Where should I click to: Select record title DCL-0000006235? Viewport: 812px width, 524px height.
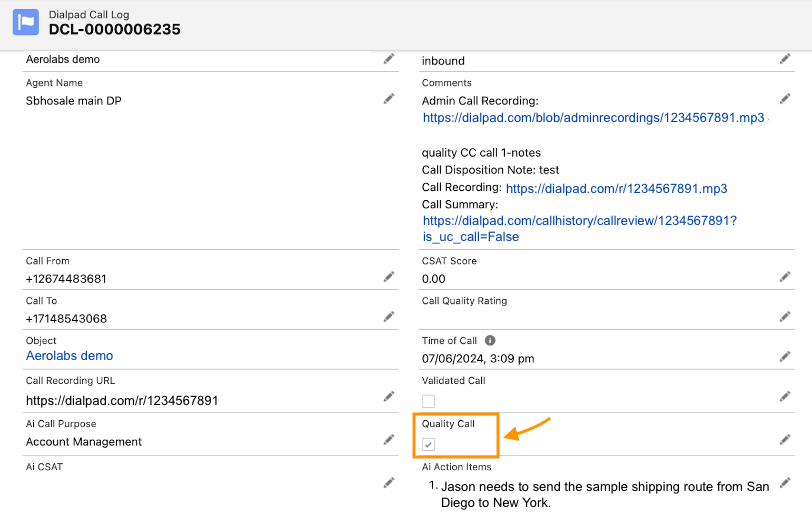pos(114,30)
